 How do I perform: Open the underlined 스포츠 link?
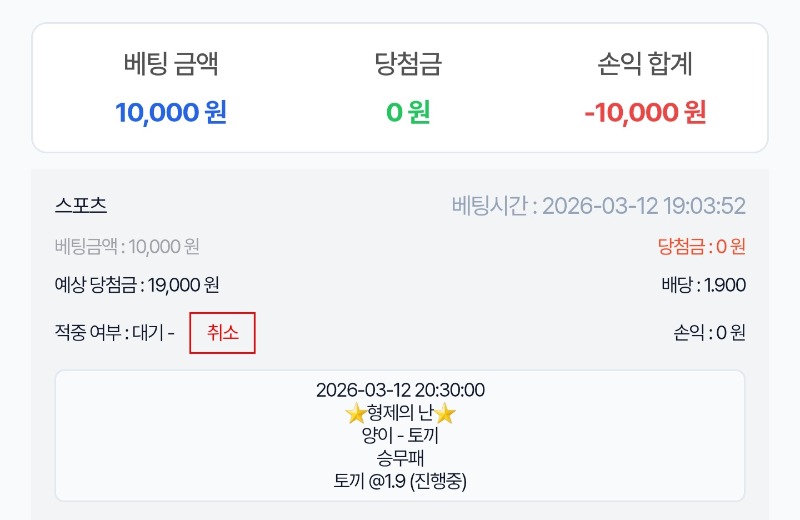pos(81,205)
